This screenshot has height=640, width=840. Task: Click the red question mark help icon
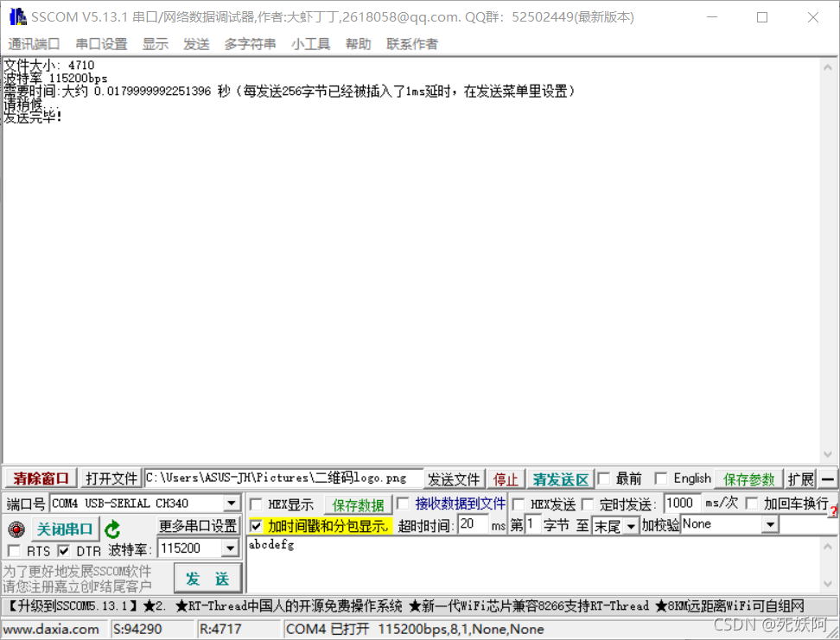click(x=832, y=510)
